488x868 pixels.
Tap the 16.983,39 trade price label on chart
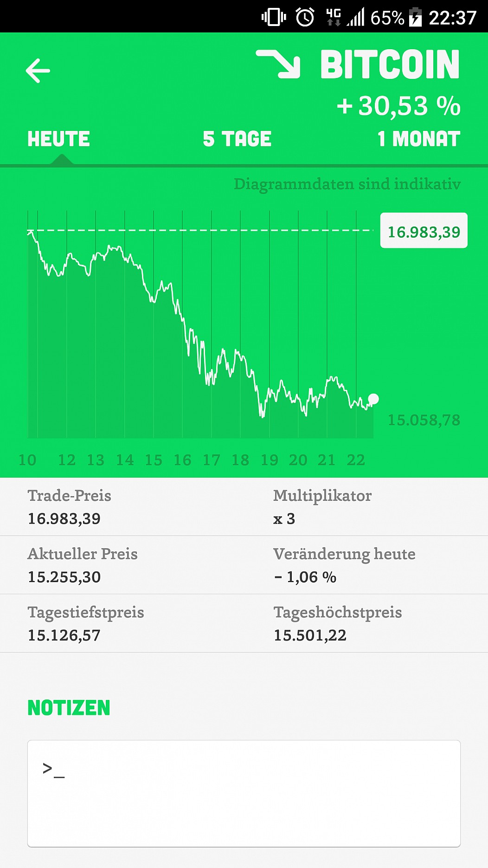[424, 231]
